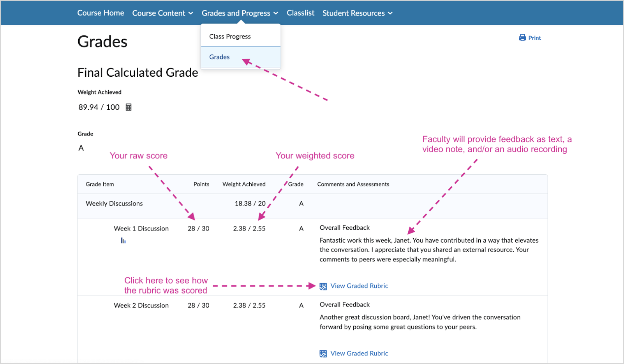Screen dimensions: 624x364
Task: Click the Print printer icon
Action: 522,37
